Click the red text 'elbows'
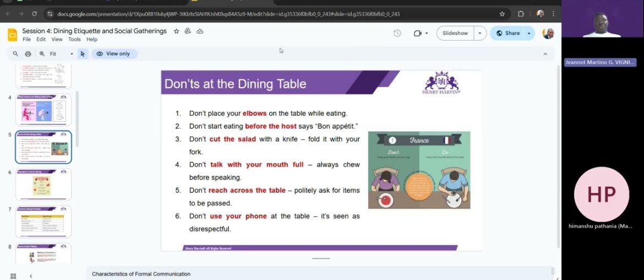 [255, 114]
